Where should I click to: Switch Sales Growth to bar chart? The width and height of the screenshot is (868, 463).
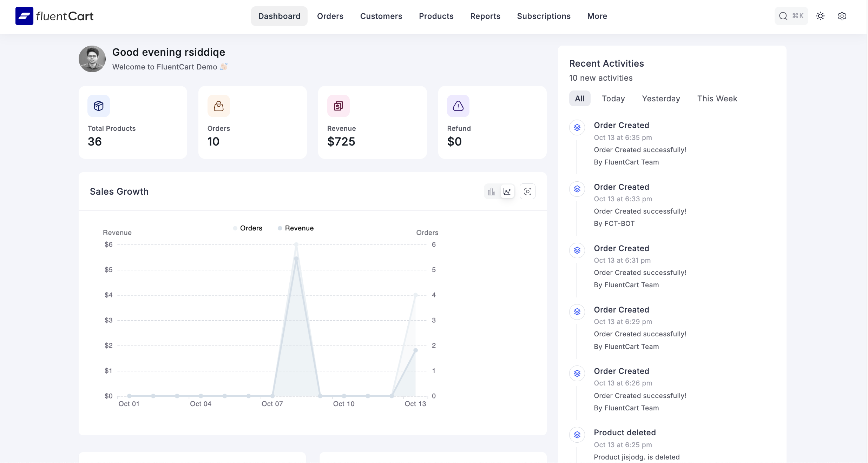[x=492, y=192]
